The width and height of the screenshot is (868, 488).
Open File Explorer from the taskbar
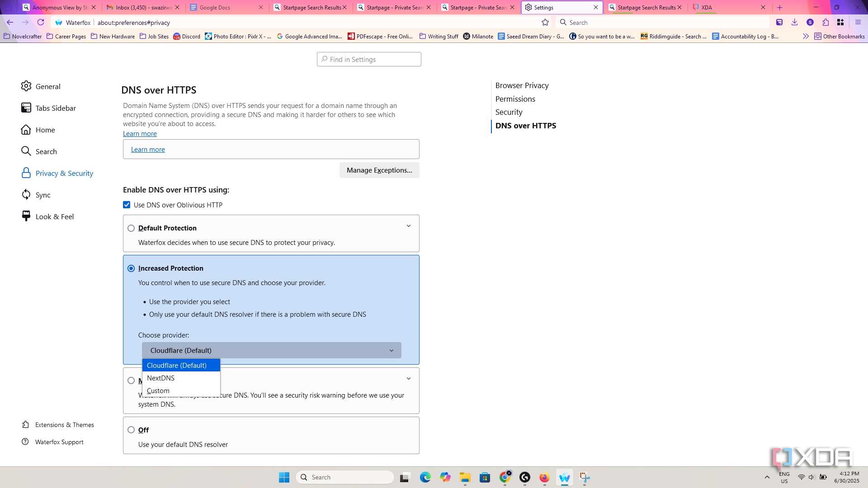click(465, 477)
